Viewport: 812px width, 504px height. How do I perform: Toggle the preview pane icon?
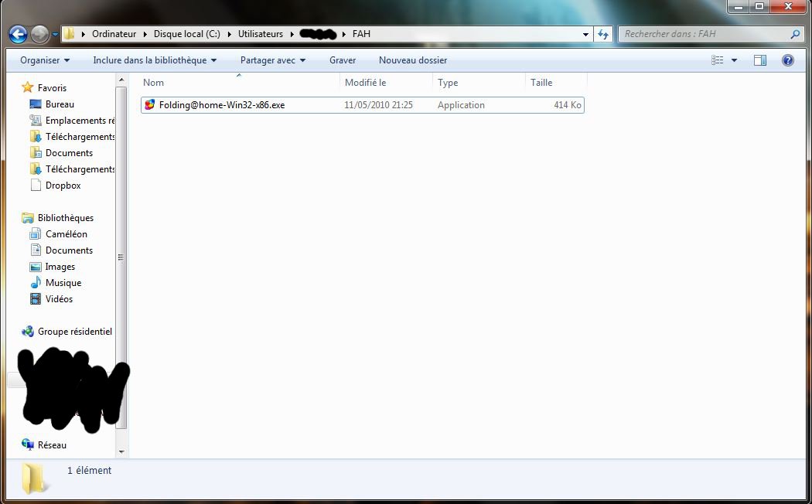coord(759,60)
